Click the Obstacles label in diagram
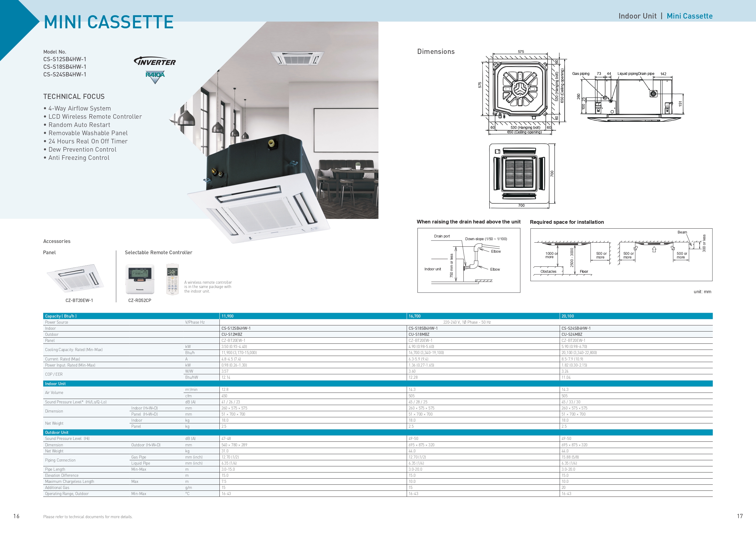756x534 pixels. point(548,272)
